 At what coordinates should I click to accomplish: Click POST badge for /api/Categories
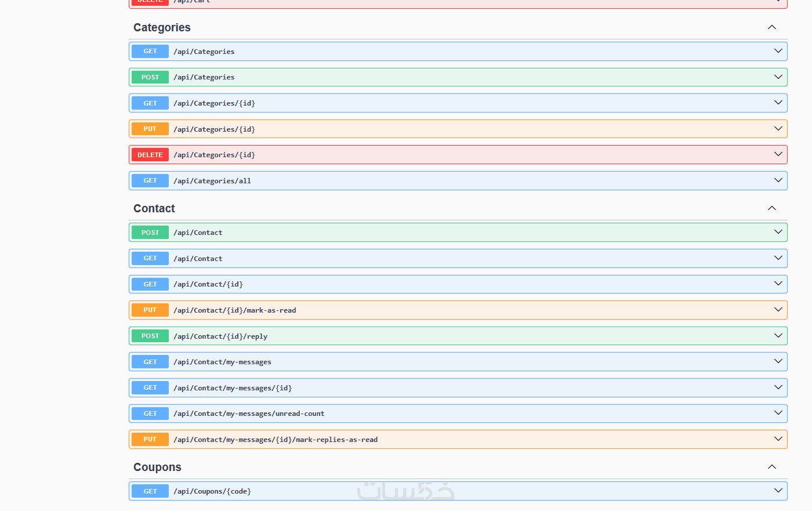(x=150, y=77)
